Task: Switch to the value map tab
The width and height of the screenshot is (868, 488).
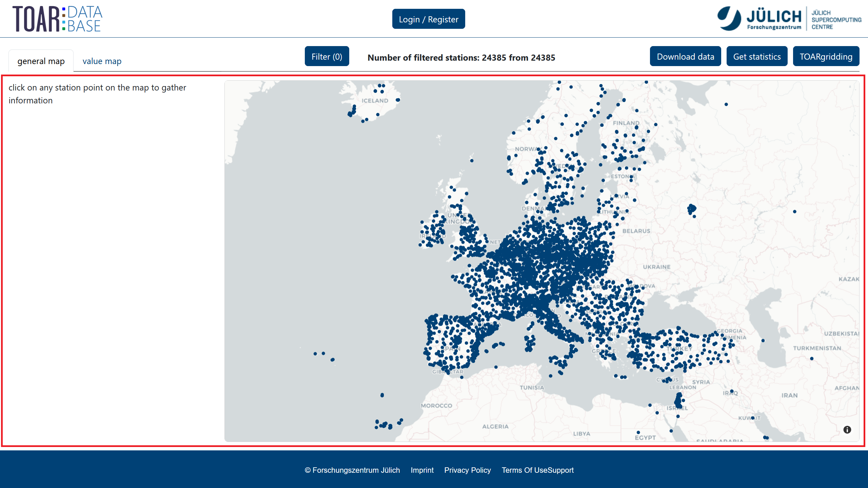Action: 102,61
